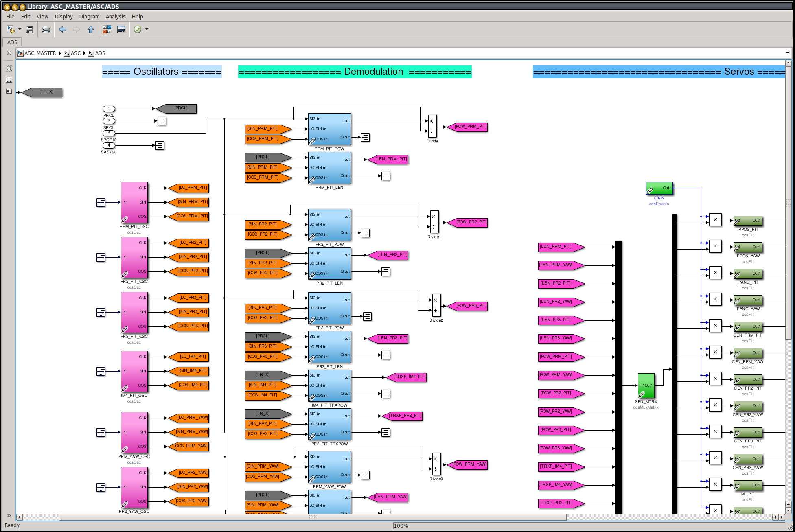Click the [LO_PRM_PIT] orange Goto tag
Image resolution: width=795 pixels, height=532 pixels.
point(188,188)
